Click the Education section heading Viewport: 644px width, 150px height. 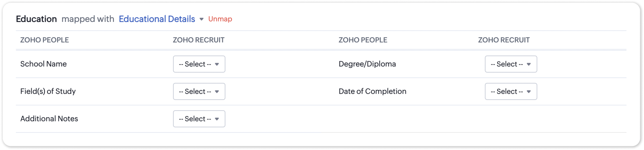click(x=37, y=19)
